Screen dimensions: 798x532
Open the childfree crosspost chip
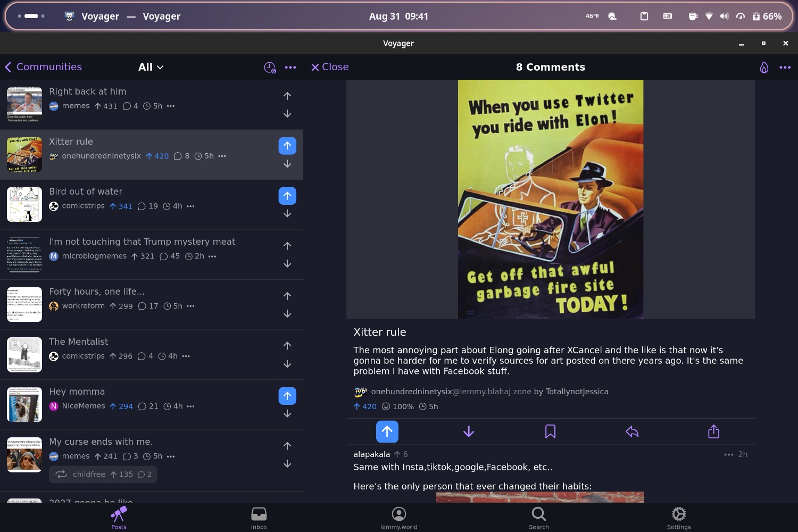pyautogui.click(x=103, y=474)
